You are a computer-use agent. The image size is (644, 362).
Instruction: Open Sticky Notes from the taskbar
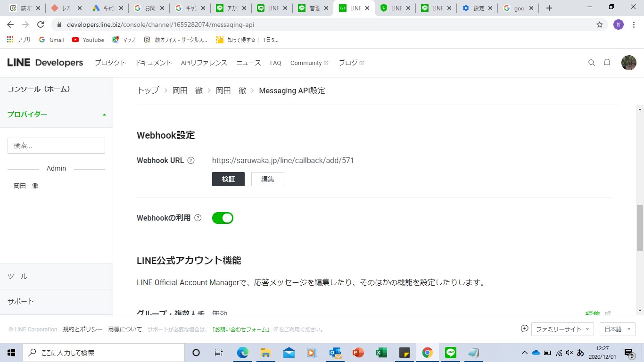coord(405,353)
